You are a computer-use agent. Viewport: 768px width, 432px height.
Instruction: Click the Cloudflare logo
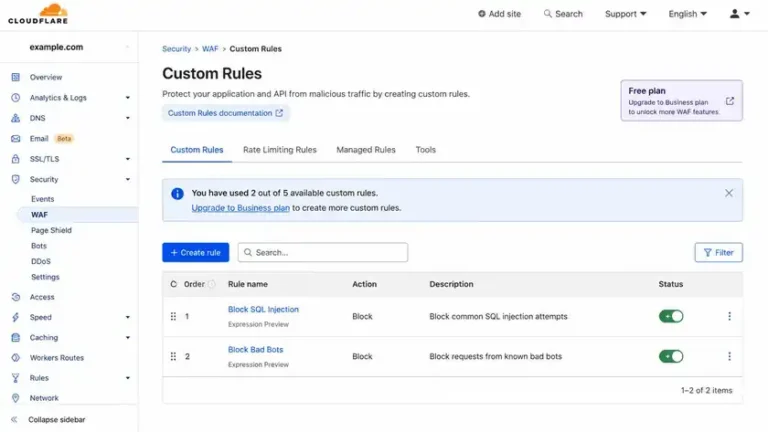tap(38, 14)
